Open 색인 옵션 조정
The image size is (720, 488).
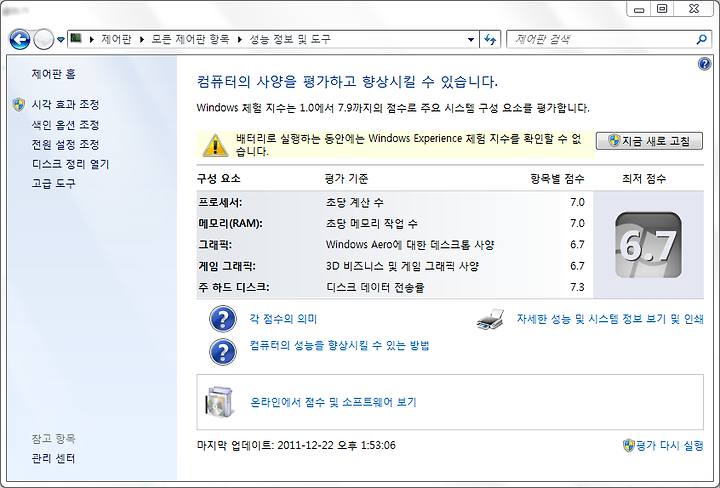[x=65, y=125]
